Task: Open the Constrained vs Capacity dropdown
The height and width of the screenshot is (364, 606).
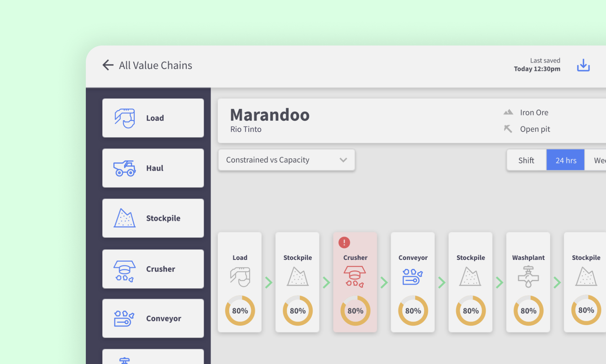Action: 286,160
